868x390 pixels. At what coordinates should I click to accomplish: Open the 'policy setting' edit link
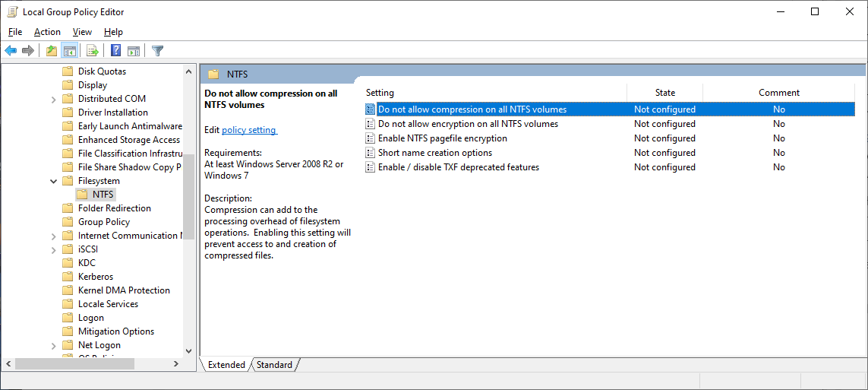coord(249,130)
